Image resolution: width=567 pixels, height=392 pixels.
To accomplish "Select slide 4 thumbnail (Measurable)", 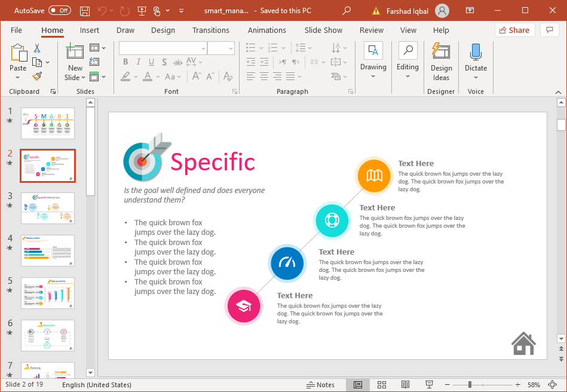I will 48,250.
